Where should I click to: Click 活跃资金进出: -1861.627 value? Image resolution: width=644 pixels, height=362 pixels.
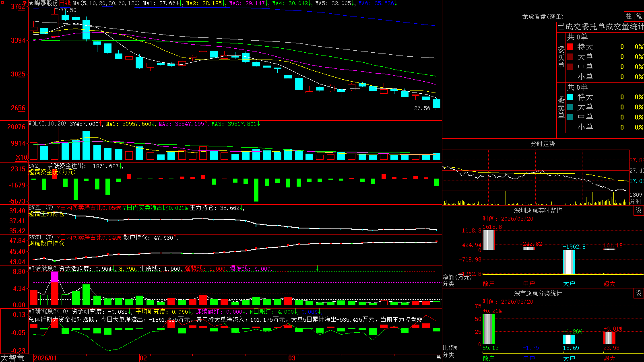point(83,166)
